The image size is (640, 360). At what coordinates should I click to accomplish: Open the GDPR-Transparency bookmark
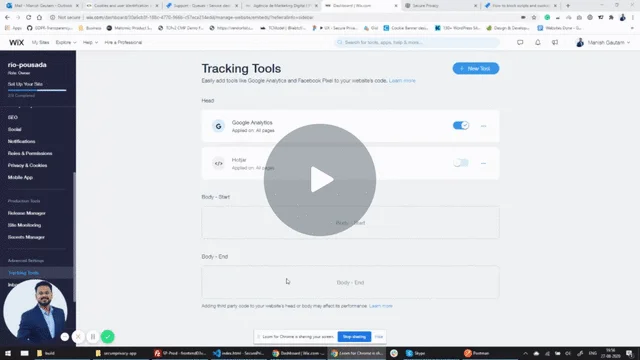49,28
